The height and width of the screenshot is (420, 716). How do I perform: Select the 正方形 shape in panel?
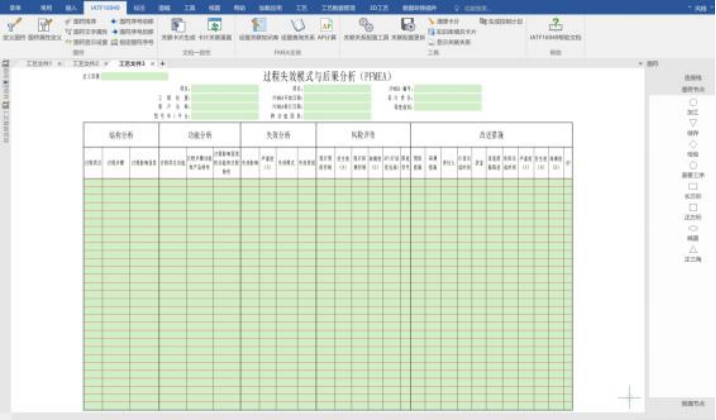pyautogui.click(x=693, y=207)
